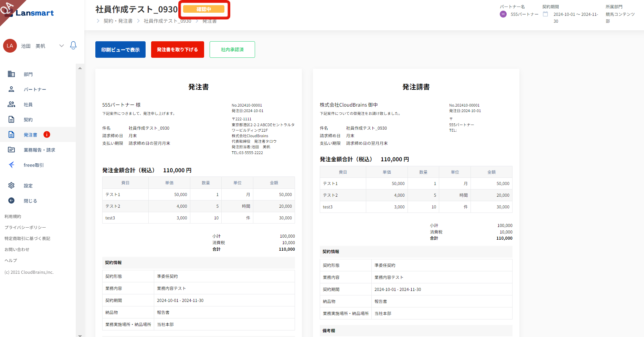
Task: Click the 社内承認済 button
Action: (232, 50)
